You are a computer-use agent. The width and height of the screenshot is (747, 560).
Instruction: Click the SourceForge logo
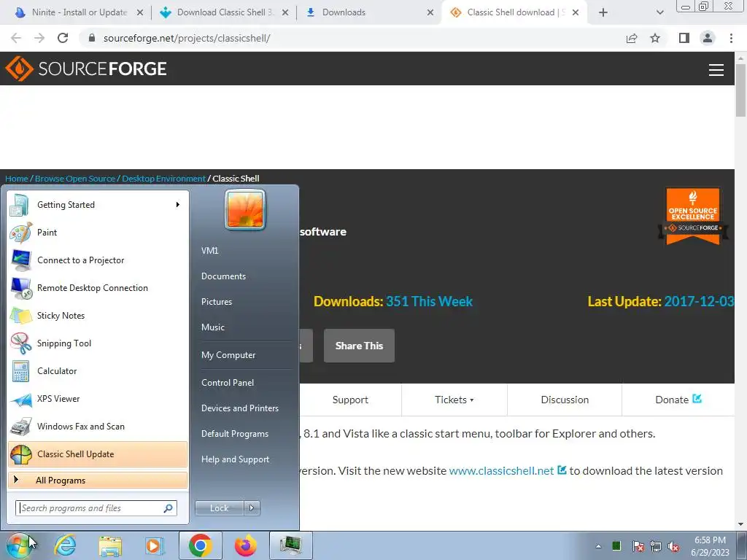coord(86,69)
